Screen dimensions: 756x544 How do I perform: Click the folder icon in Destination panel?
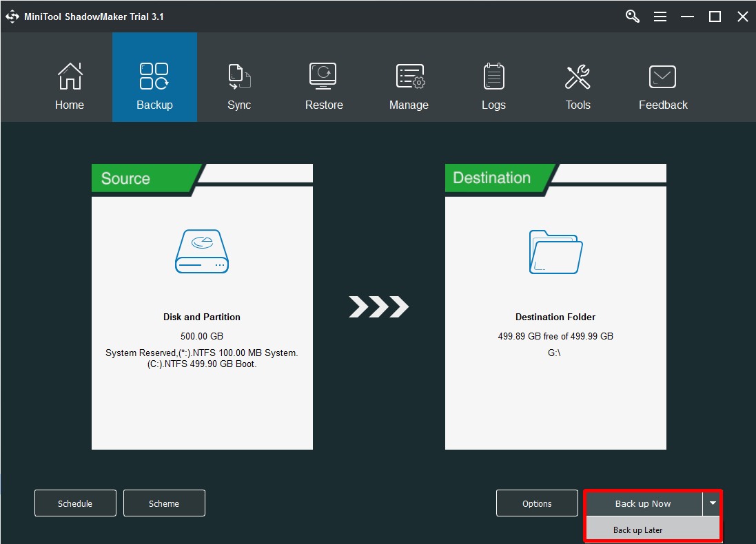555,252
